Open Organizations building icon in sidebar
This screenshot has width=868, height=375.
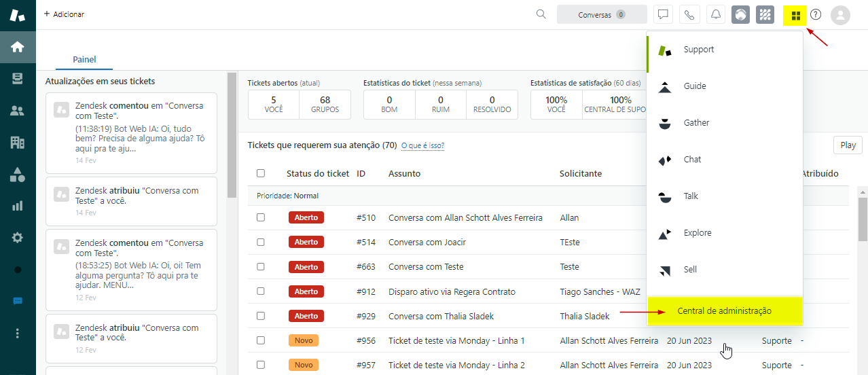coord(18,143)
